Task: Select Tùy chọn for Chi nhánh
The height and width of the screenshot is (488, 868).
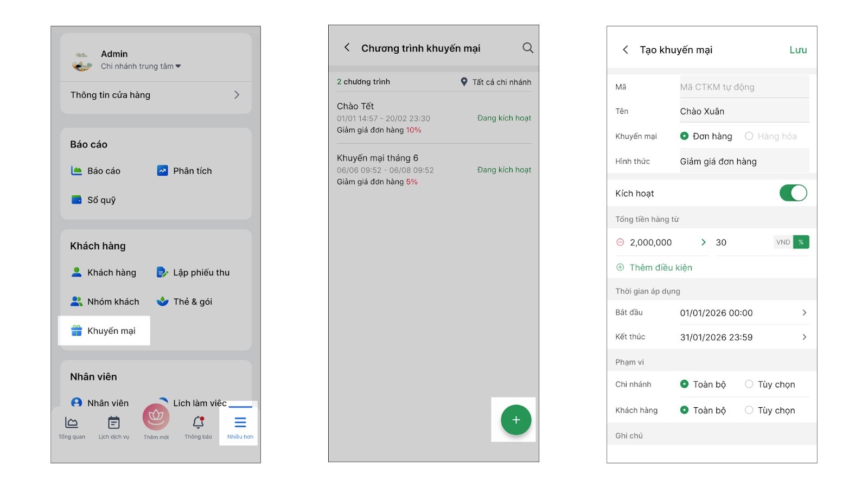Action: pyautogui.click(x=749, y=384)
